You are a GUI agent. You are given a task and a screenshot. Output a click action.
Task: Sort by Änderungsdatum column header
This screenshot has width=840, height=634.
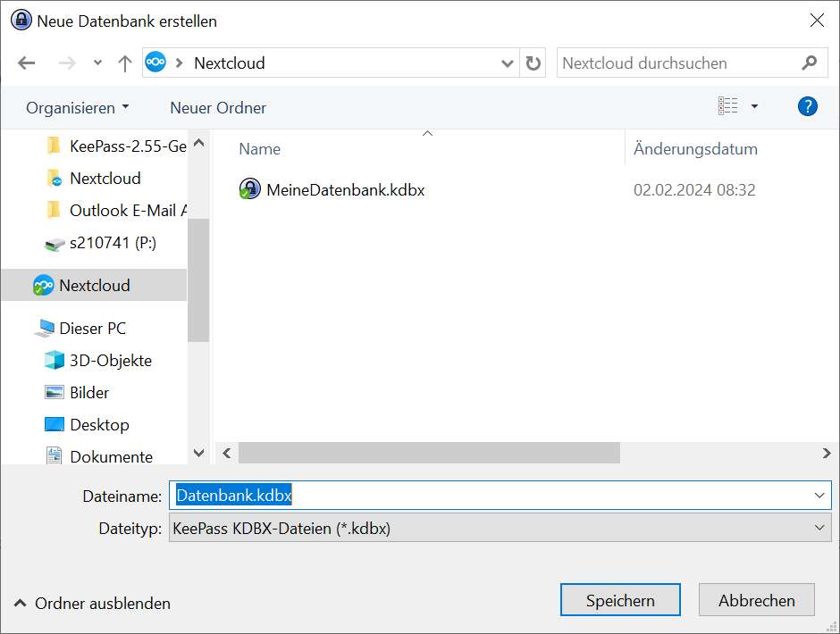click(695, 149)
